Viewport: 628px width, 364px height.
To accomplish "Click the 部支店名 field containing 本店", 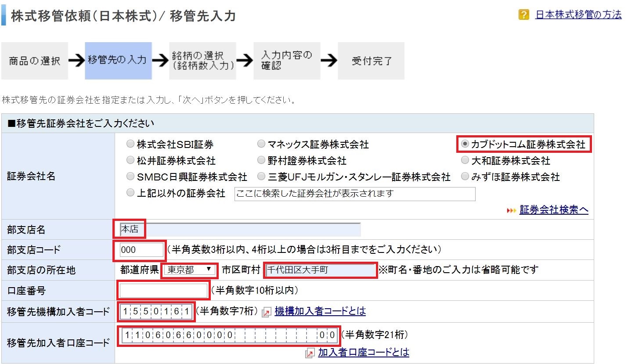I will pos(240,229).
